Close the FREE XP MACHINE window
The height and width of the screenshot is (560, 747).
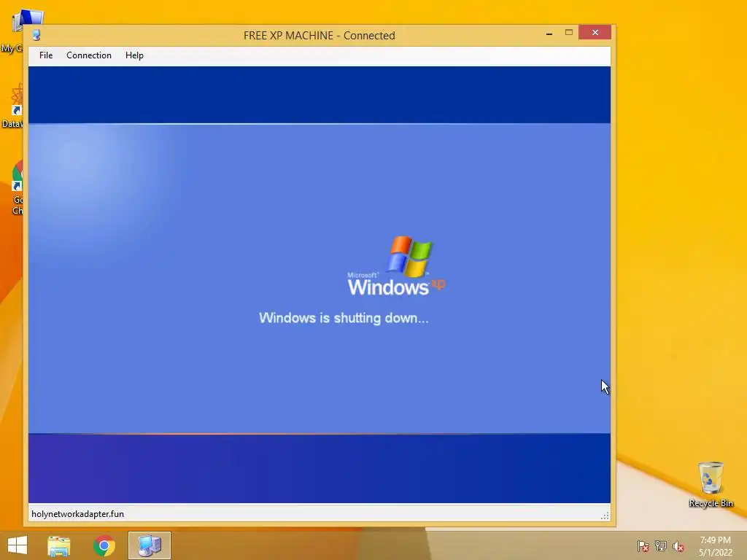(595, 32)
